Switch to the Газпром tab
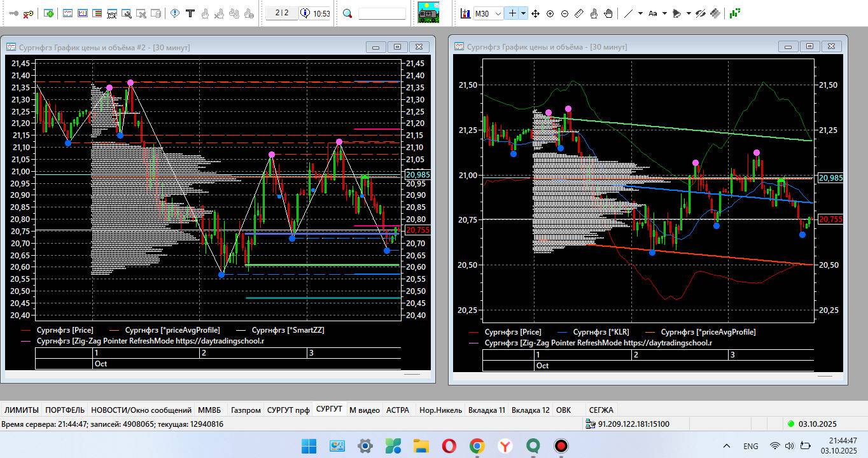 tap(245, 410)
